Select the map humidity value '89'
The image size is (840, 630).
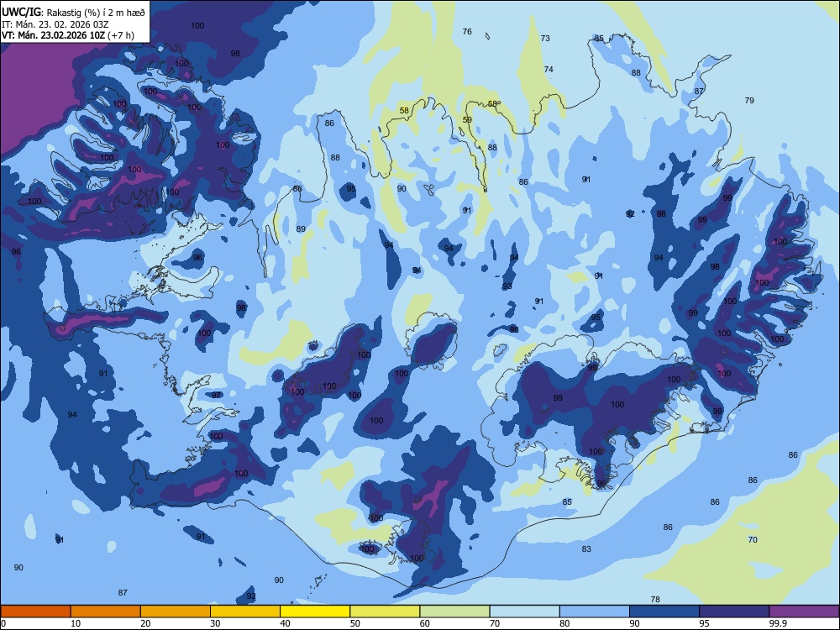pos(301,228)
